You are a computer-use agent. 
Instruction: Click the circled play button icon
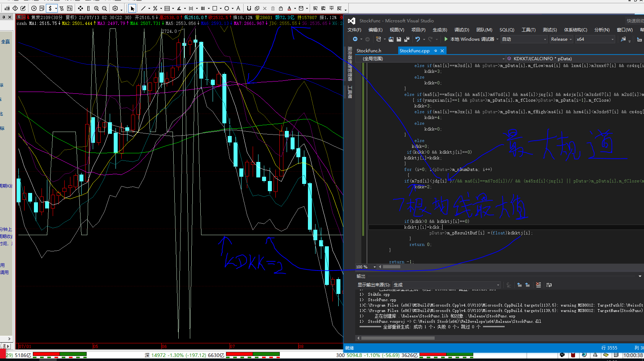point(34,8)
